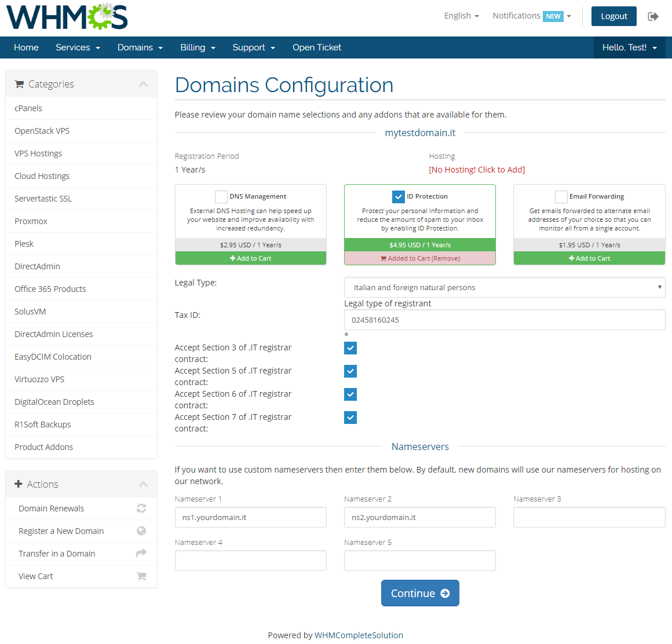This screenshot has height=644, width=672.
Task: Enable the DNS Management checkbox
Action: click(221, 197)
